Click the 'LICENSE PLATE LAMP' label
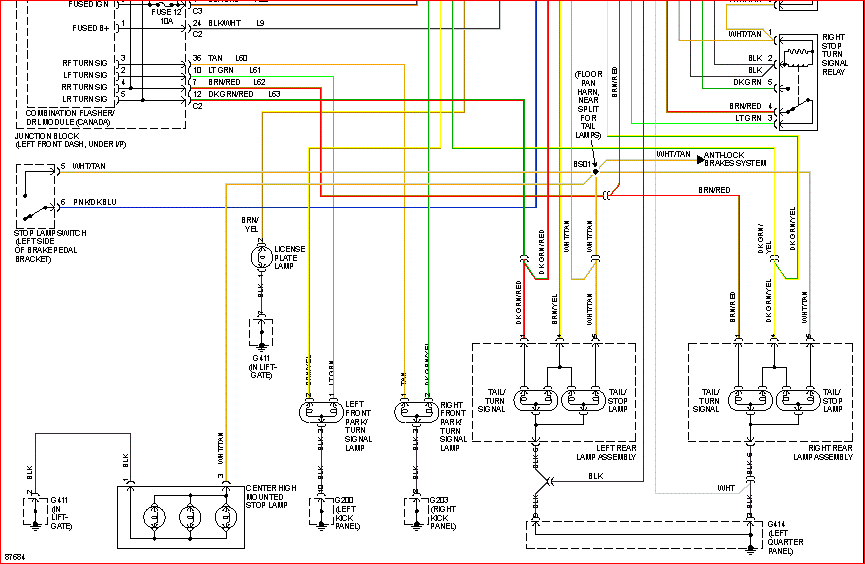The height and width of the screenshot is (564, 865). [x=290, y=258]
